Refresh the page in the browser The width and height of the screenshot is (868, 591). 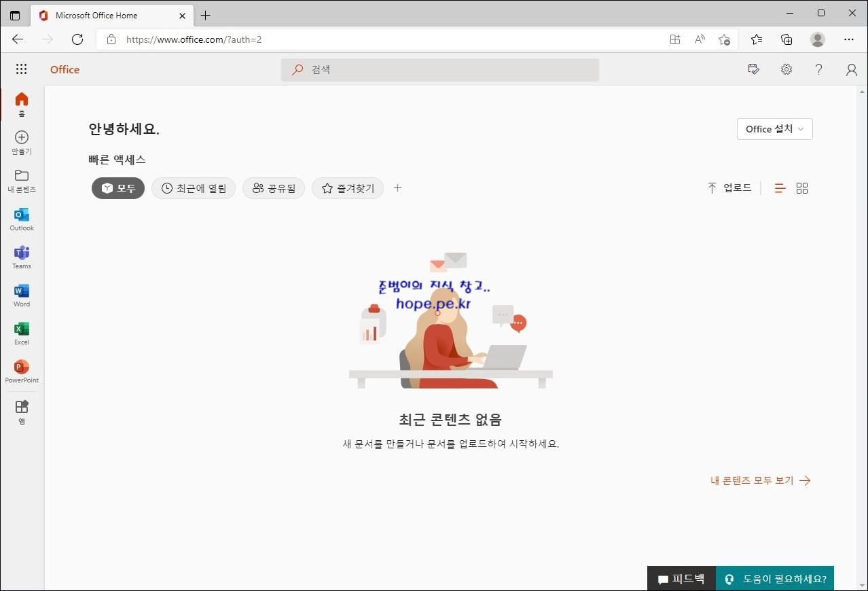tap(77, 39)
